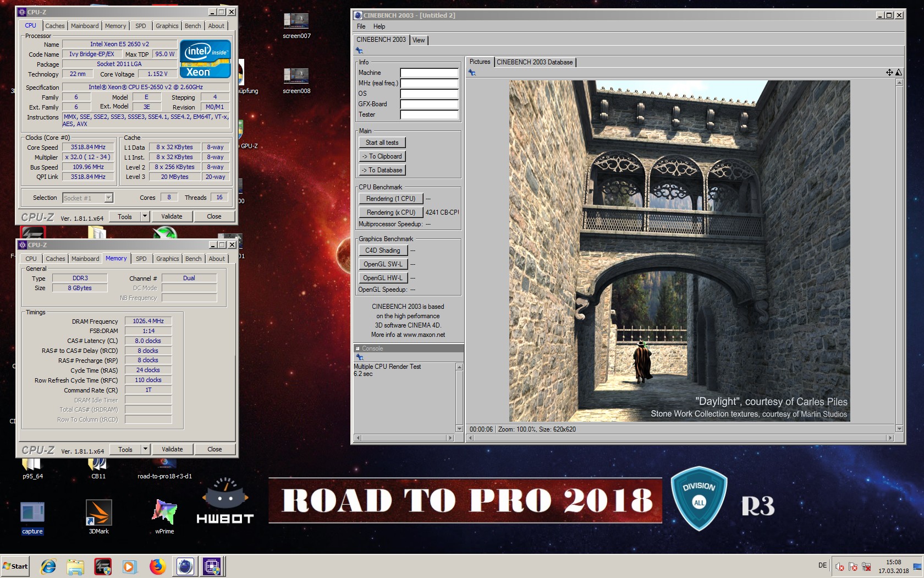Click Validate in upper CPU-Z window
The image size is (924, 578).
click(x=172, y=216)
